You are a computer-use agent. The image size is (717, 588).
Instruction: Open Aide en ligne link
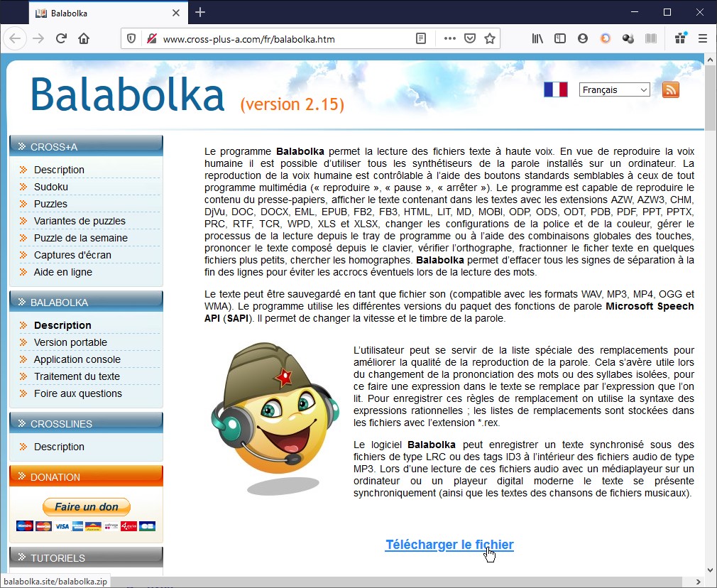click(x=63, y=272)
